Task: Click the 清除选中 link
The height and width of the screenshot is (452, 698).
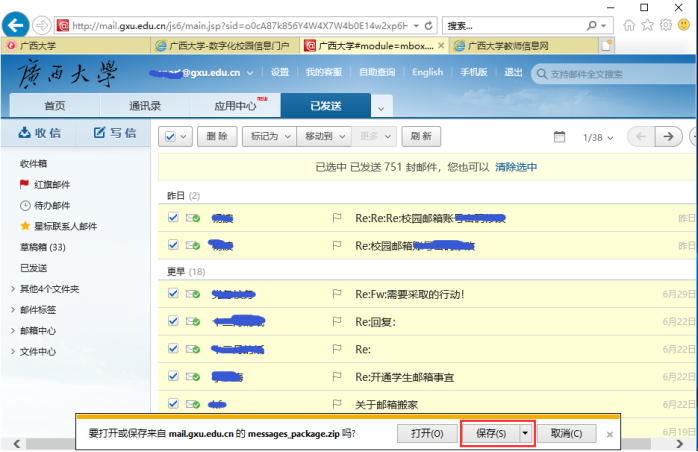Action: pyautogui.click(x=515, y=167)
